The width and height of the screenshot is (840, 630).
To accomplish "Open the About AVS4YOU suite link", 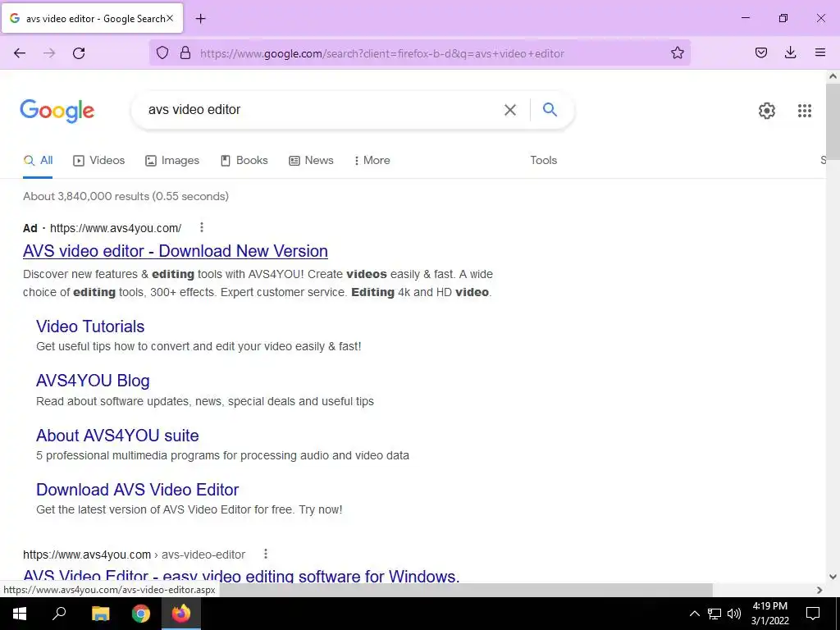I will (117, 435).
